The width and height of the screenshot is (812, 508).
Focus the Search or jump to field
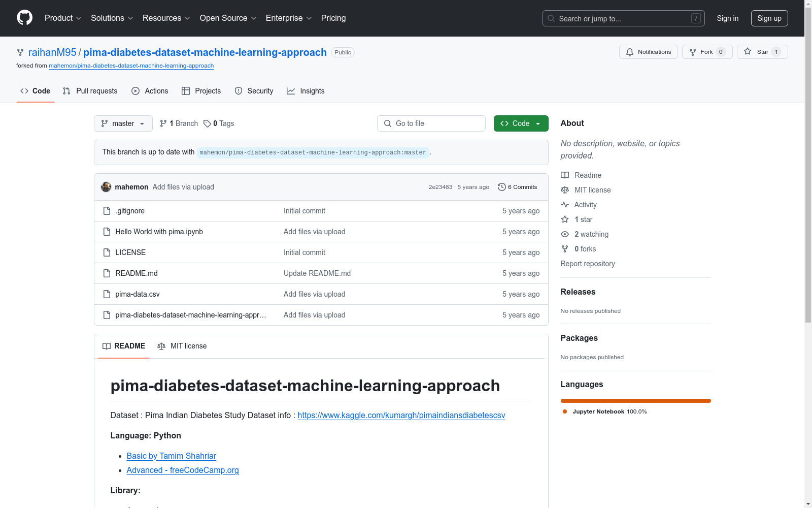click(x=624, y=18)
